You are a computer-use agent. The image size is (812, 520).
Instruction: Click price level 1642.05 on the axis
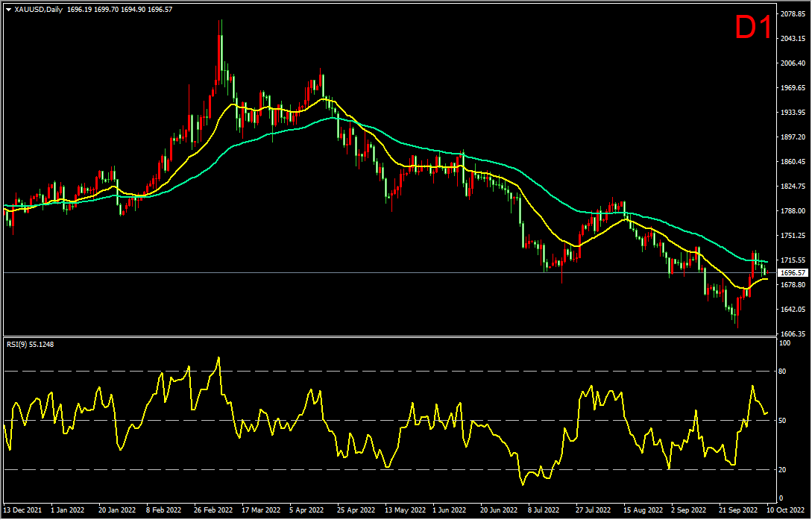[x=793, y=309]
